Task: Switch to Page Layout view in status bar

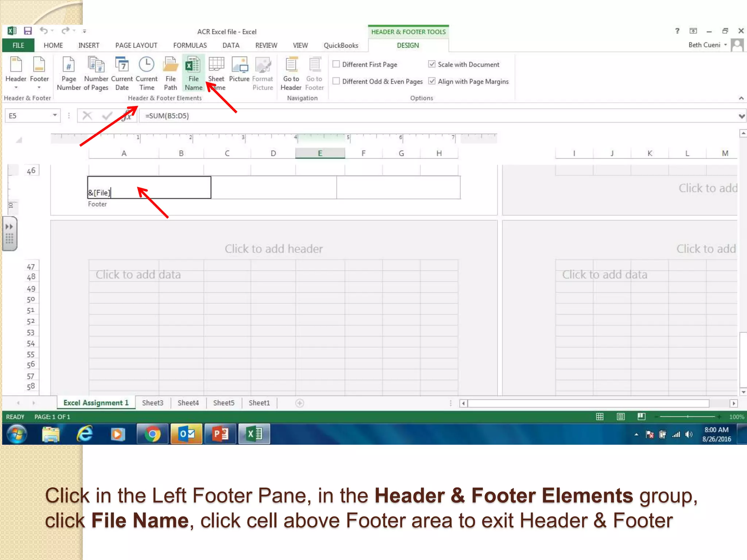Action: (621, 417)
